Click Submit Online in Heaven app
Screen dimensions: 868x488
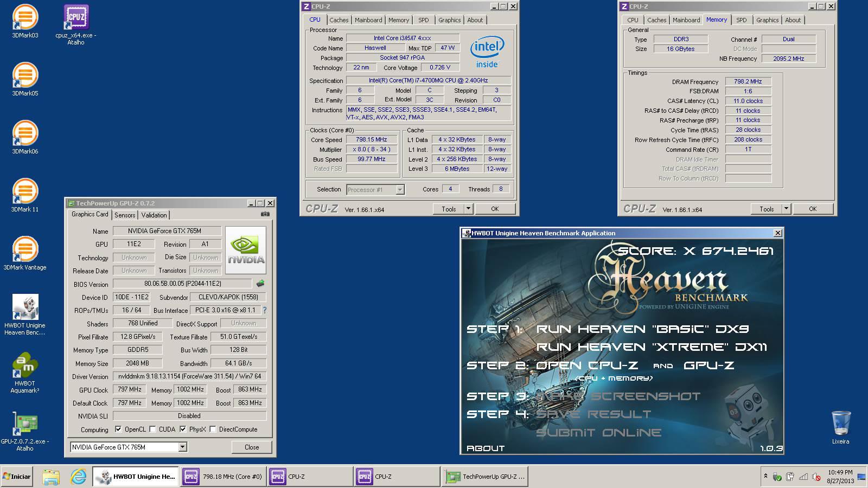pos(598,433)
